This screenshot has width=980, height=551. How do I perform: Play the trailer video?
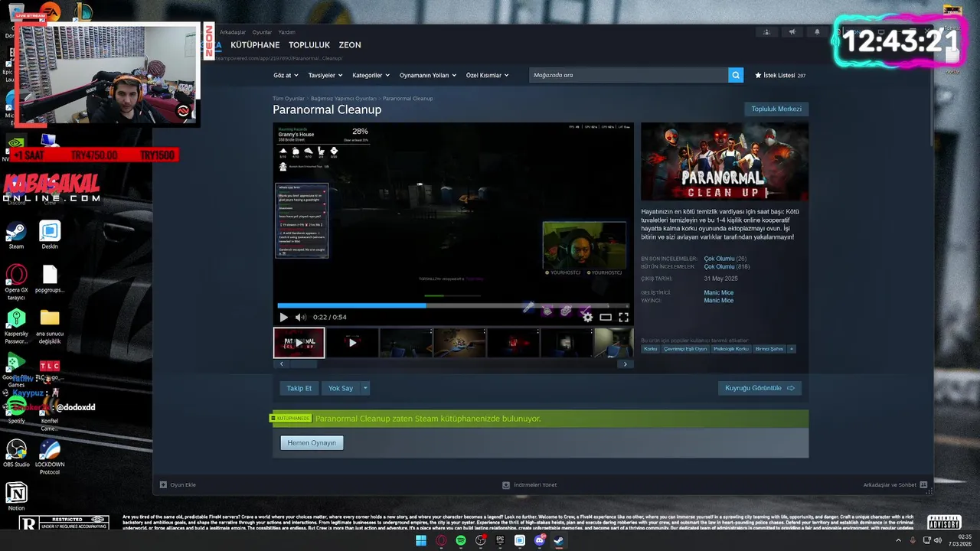click(x=283, y=317)
